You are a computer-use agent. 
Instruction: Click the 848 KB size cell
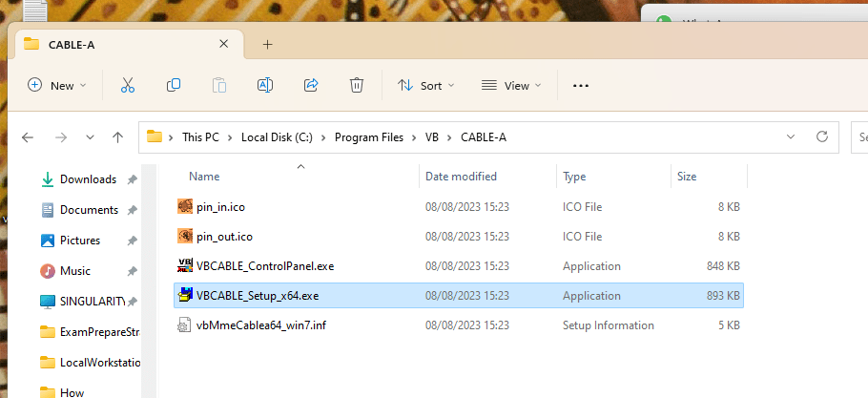point(723,265)
